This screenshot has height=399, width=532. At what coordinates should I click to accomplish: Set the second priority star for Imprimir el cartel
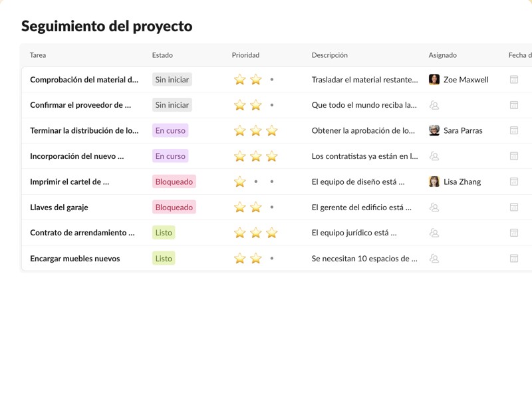[x=256, y=182]
